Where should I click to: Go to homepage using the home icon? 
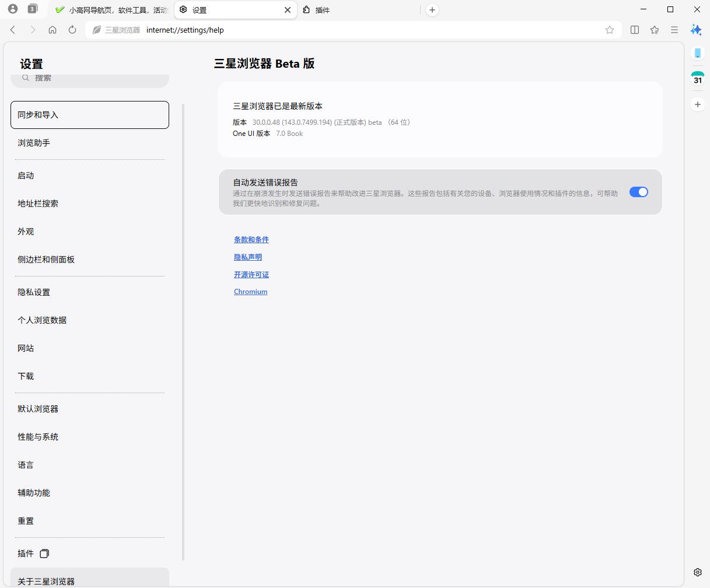click(53, 30)
